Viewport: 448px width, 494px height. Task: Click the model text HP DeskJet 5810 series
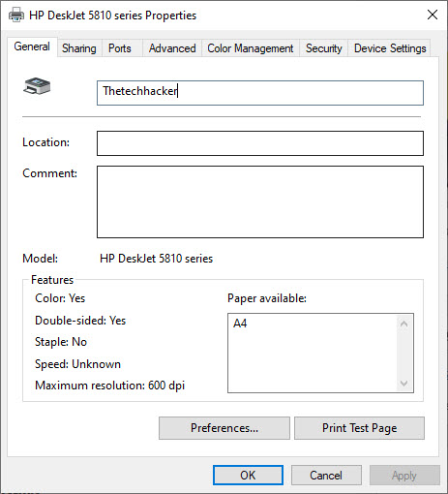tap(157, 259)
